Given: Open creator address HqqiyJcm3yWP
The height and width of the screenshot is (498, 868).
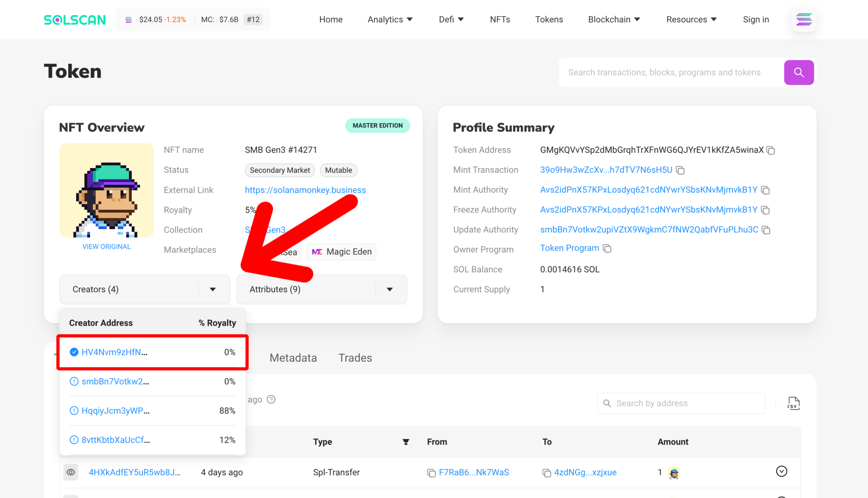Looking at the screenshot, I should tap(116, 411).
